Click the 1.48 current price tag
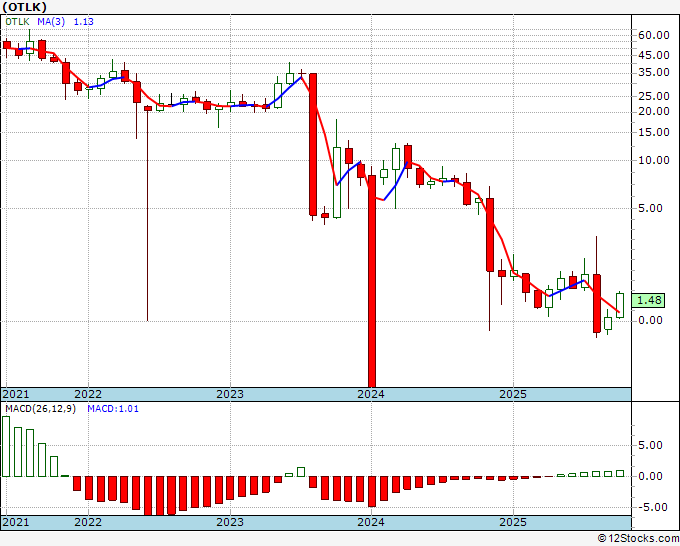 [649, 300]
